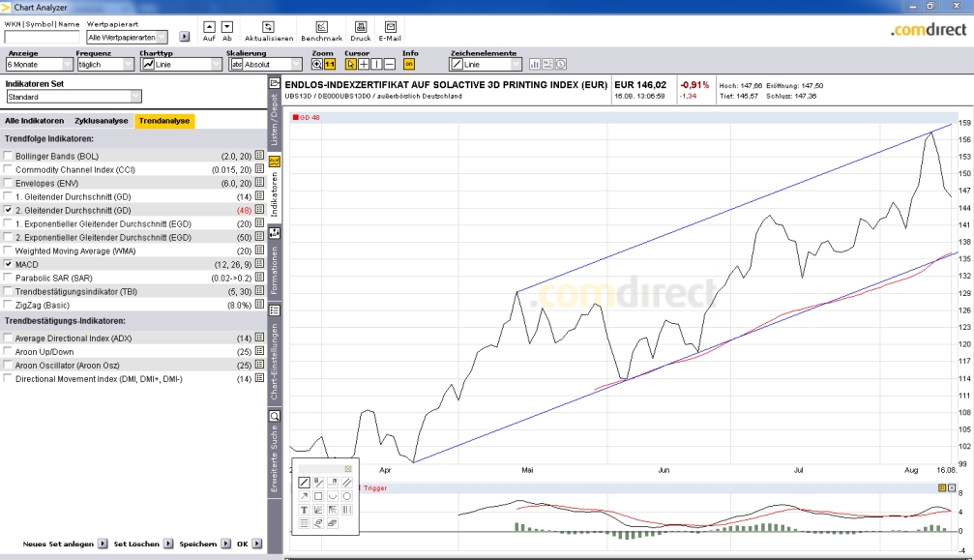Open the Chart-Einstellungen side panel

pyautogui.click(x=274, y=355)
